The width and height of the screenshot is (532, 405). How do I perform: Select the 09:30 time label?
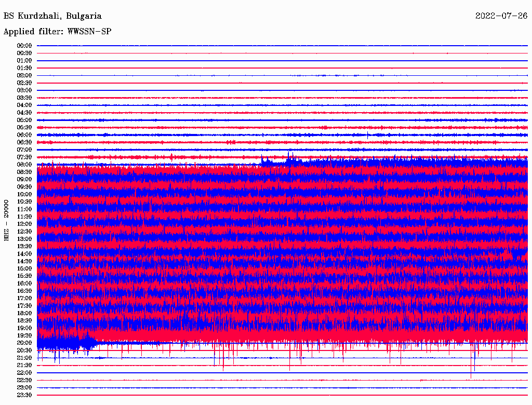24,187
